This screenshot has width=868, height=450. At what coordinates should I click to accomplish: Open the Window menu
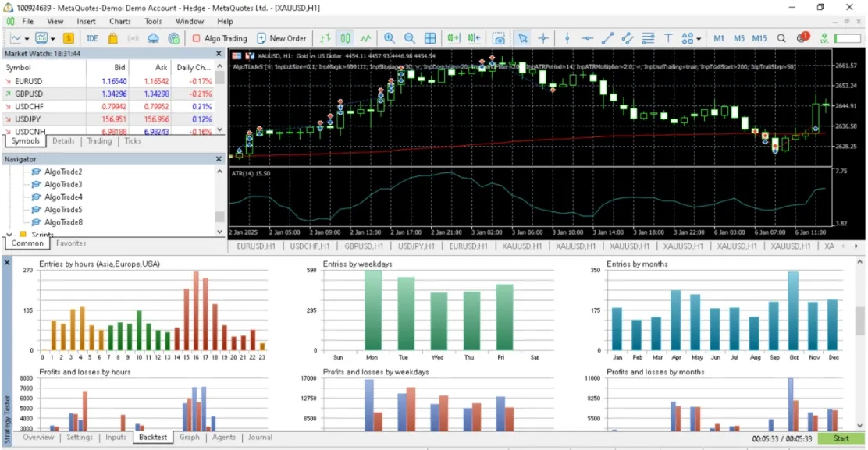(190, 22)
